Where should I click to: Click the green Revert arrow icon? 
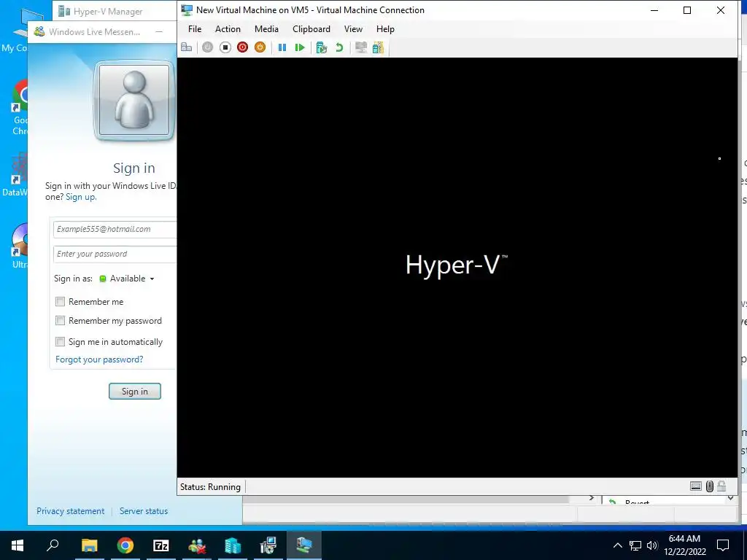point(339,47)
